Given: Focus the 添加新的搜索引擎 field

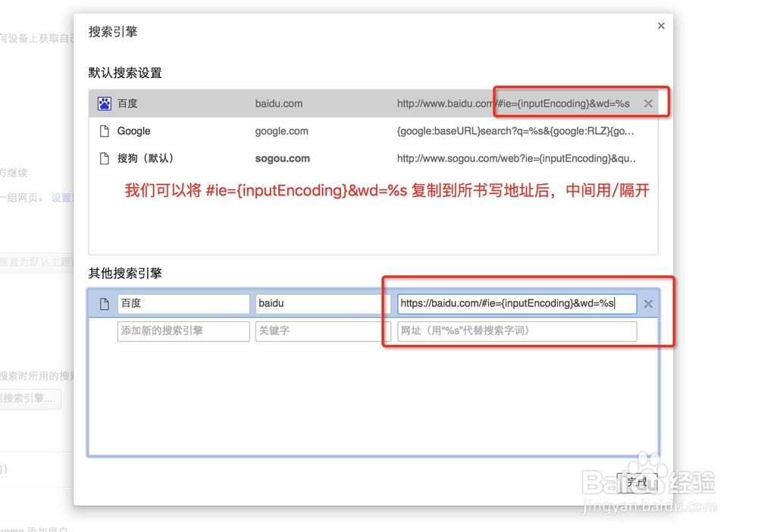Looking at the screenshot, I should (183, 331).
